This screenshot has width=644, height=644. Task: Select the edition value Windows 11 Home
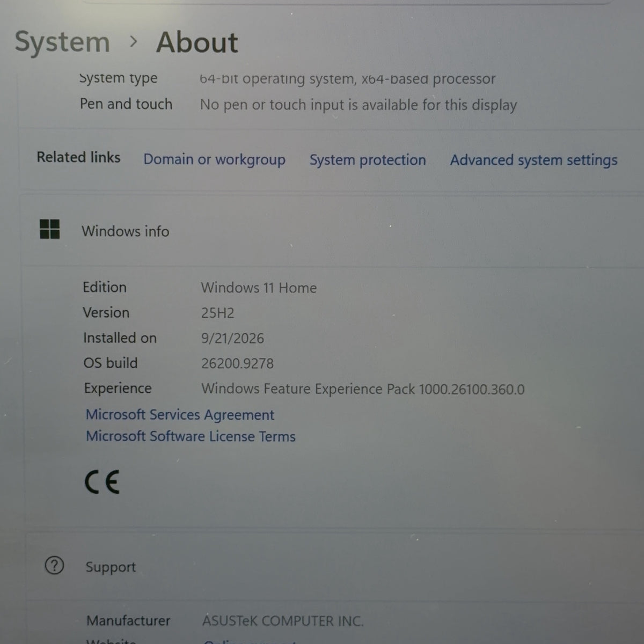pyautogui.click(x=259, y=288)
